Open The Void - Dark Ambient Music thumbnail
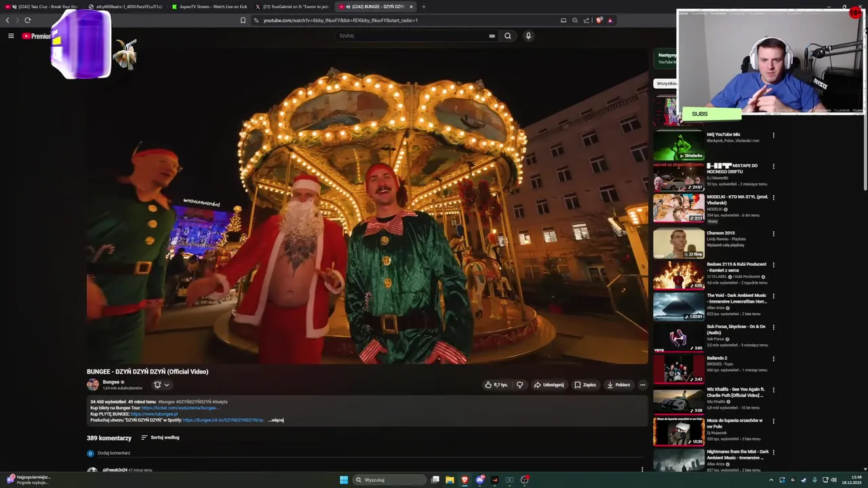 click(679, 306)
